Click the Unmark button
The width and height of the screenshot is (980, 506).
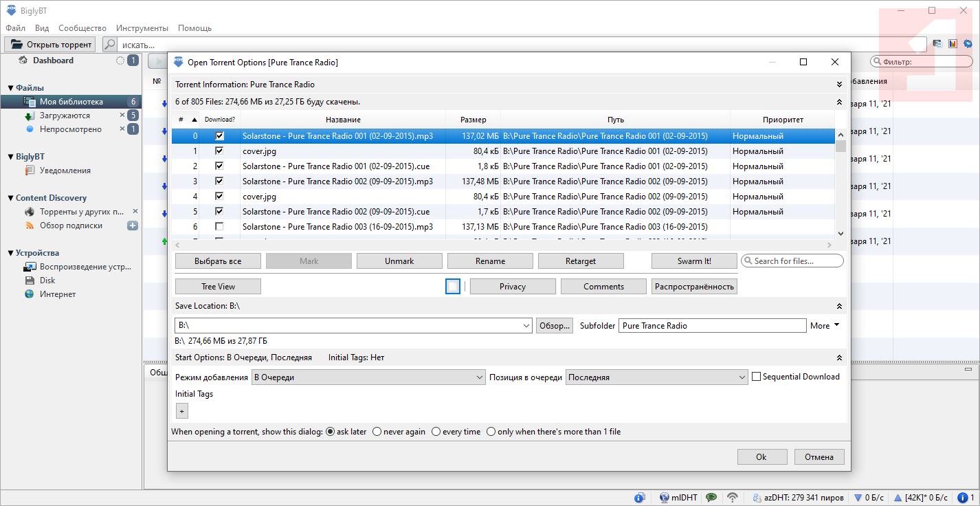[399, 261]
